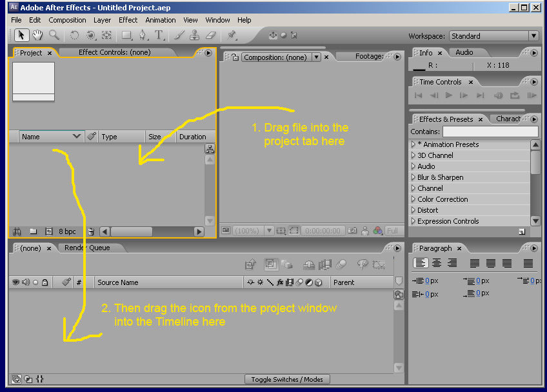Open the Composition (none) dropdown arrow

coord(316,57)
